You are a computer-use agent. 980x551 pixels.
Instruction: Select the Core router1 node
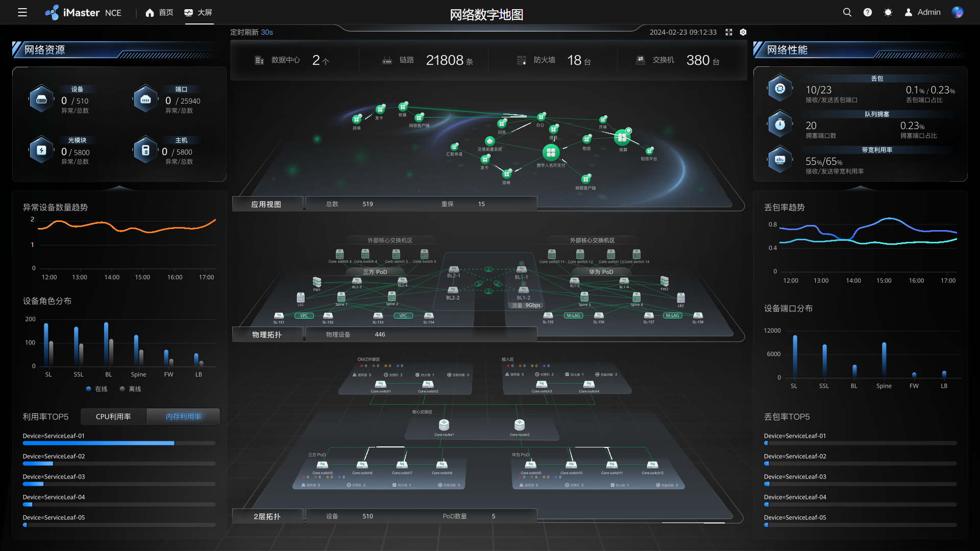pyautogui.click(x=444, y=425)
